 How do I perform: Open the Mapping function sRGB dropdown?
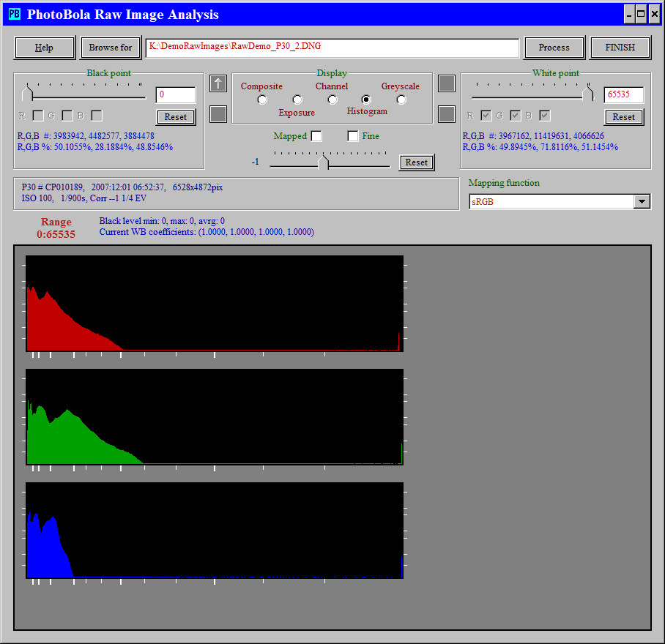coord(642,202)
